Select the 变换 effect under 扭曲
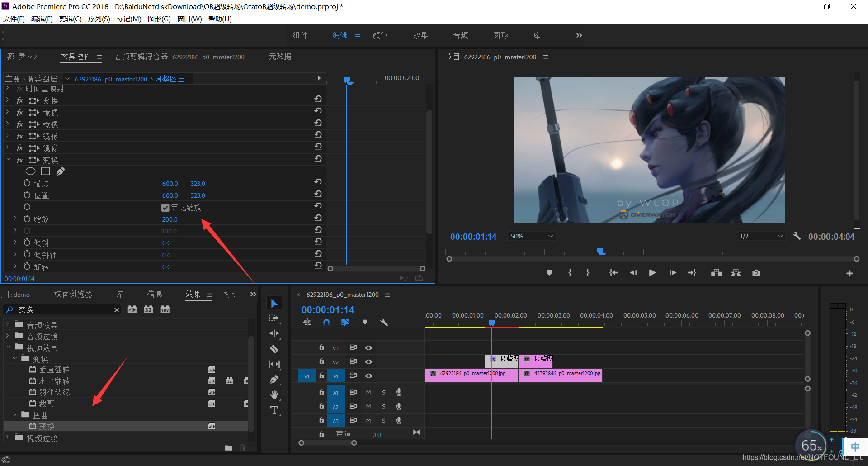This screenshot has width=868, height=466. (126, 426)
